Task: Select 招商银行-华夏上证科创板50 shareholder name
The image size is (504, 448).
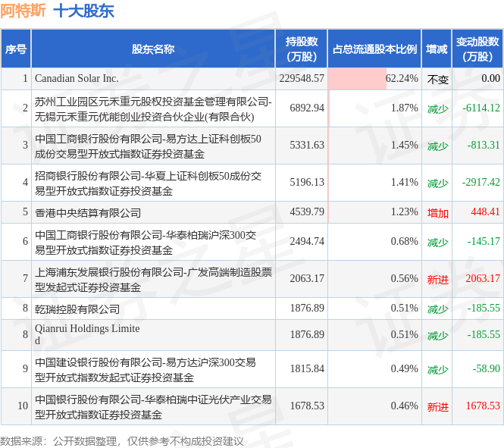Action: click(148, 183)
